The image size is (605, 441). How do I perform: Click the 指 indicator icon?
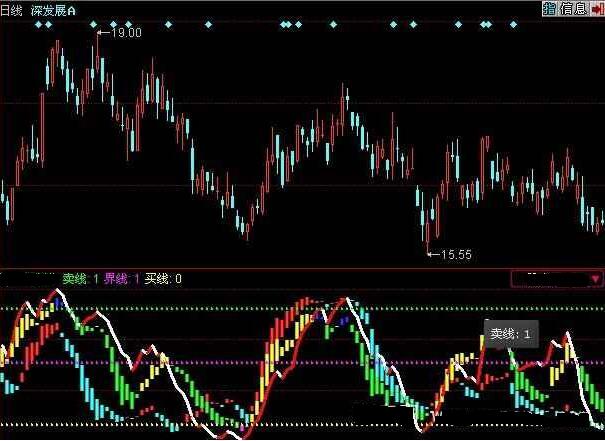coord(549,8)
